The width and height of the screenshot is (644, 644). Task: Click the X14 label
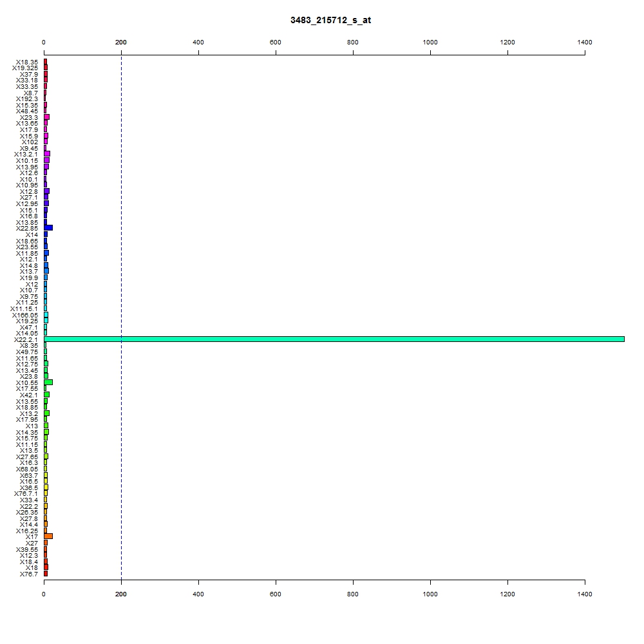tap(32, 235)
